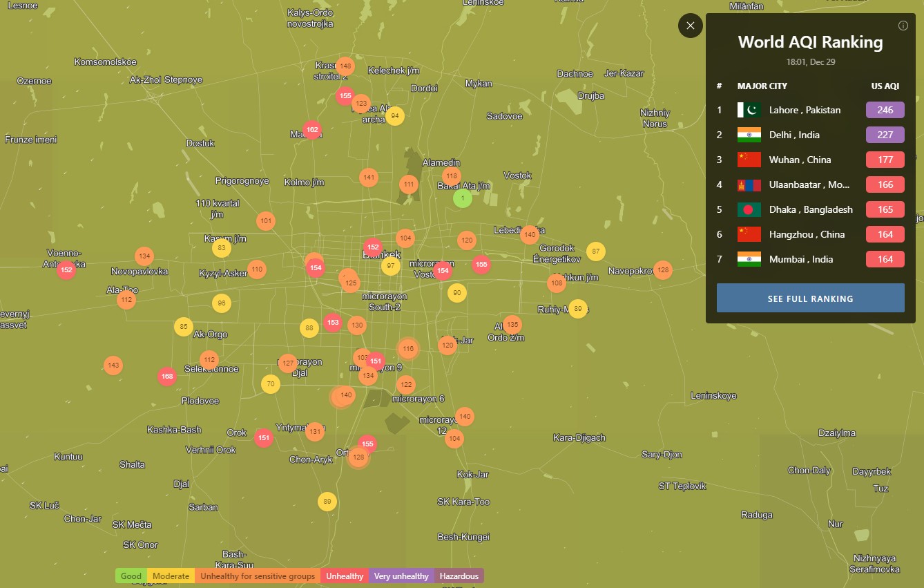Click the Pakistan flag icon

[x=749, y=110]
